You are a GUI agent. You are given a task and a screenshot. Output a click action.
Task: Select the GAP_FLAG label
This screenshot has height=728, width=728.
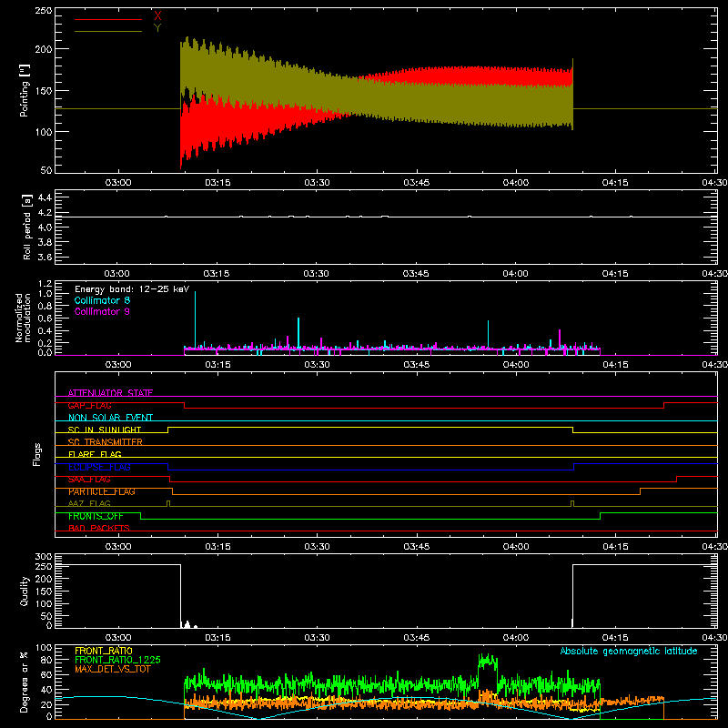[89, 405]
